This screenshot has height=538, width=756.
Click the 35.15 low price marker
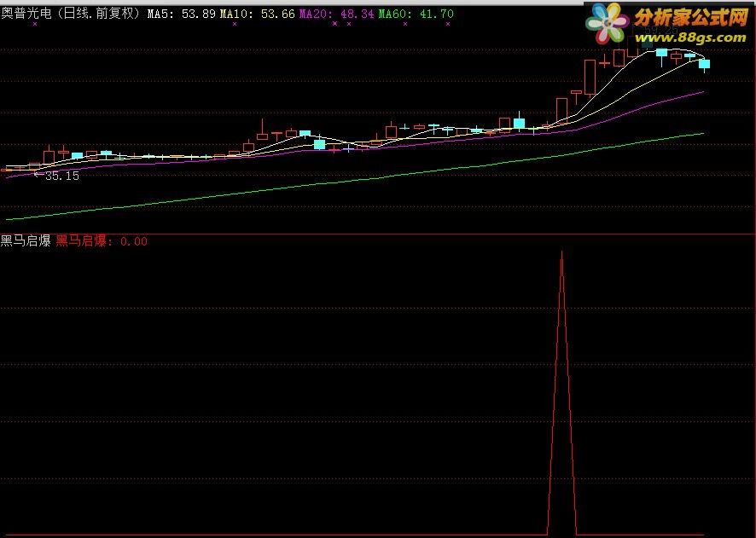pos(56,176)
